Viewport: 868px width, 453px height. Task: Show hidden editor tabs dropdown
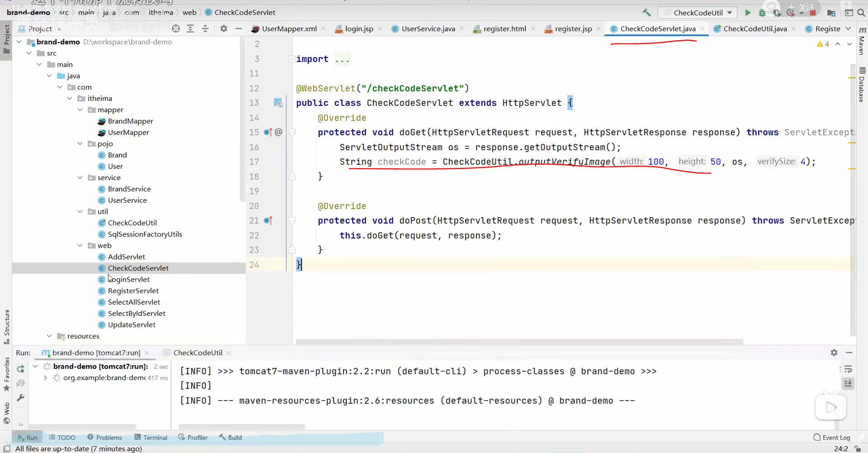pos(848,29)
